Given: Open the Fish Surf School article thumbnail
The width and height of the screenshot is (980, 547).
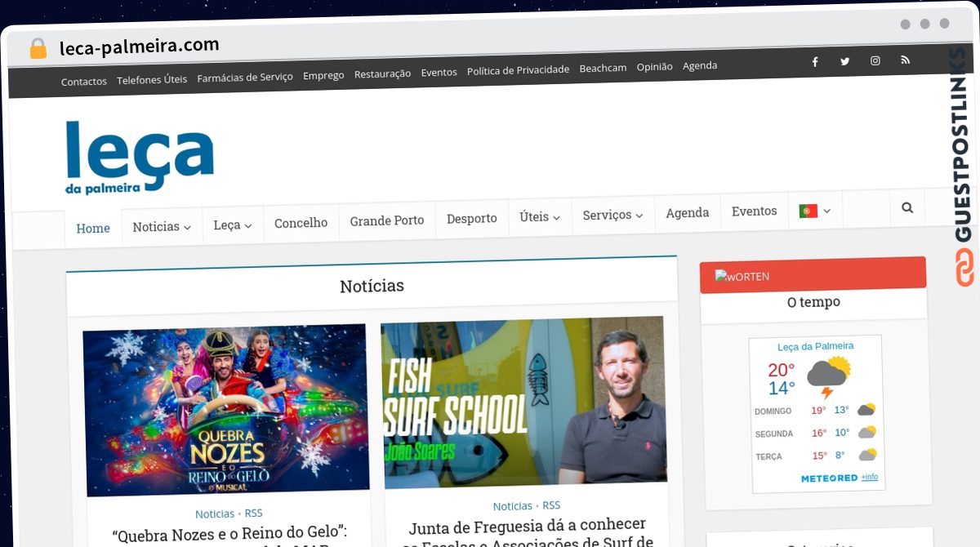Looking at the screenshot, I should (x=523, y=402).
